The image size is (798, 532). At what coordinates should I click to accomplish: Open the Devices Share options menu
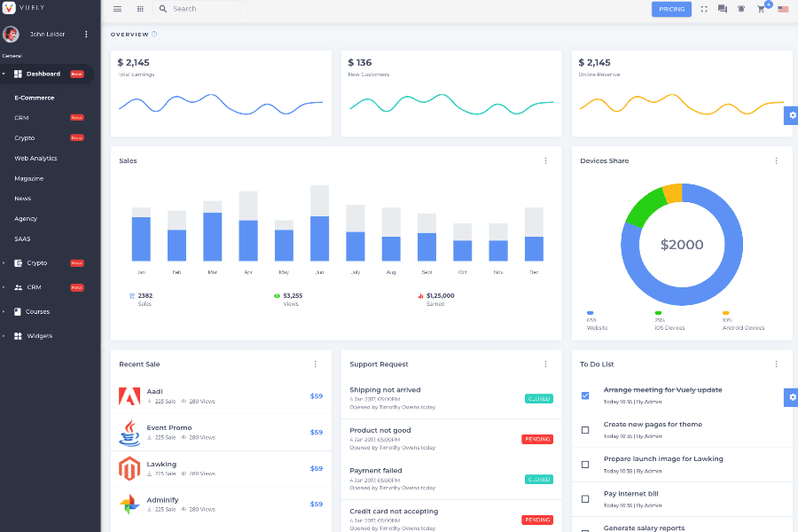(x=777, y=160)
